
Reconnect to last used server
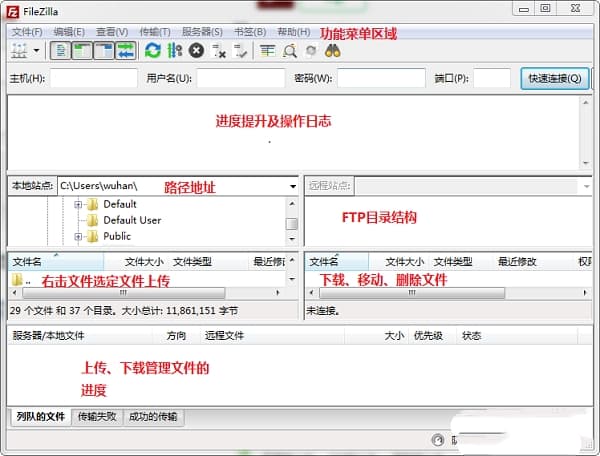241,50
